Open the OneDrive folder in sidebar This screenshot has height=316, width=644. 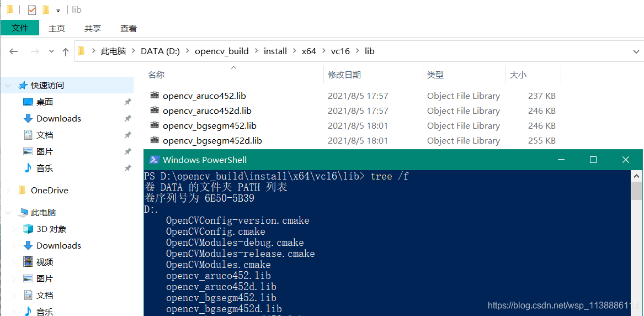pos(49,190)
